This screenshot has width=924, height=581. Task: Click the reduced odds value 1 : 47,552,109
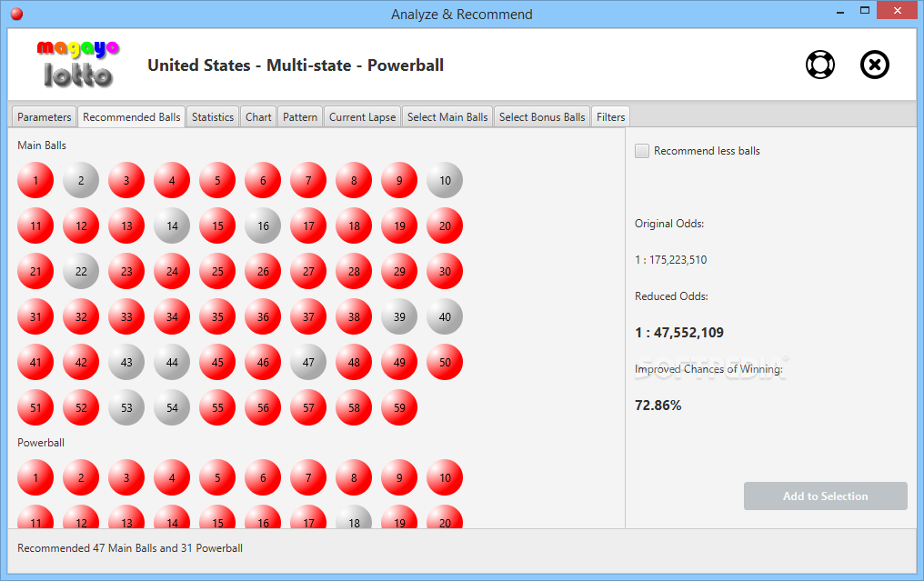(x=678, y=333)
